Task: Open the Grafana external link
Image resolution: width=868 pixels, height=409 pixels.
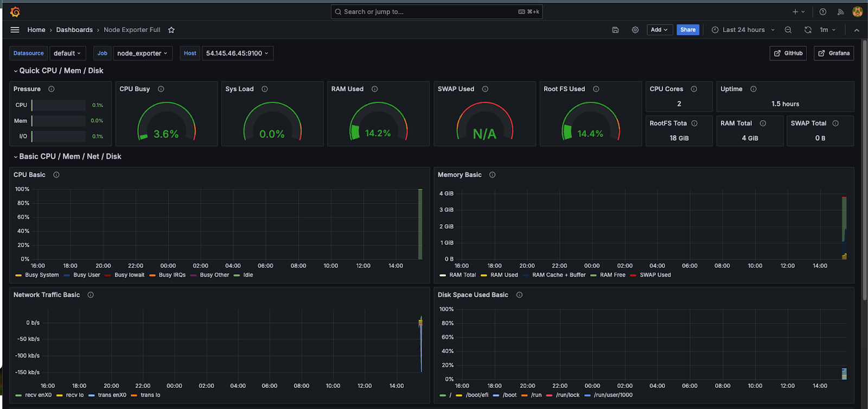Action: (x=834, y=53)
